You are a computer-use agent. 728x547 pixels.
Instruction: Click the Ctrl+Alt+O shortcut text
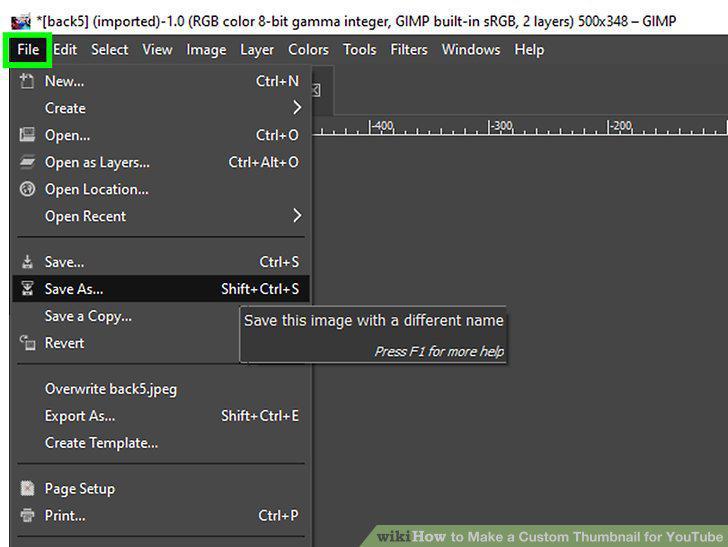[263, 163]
